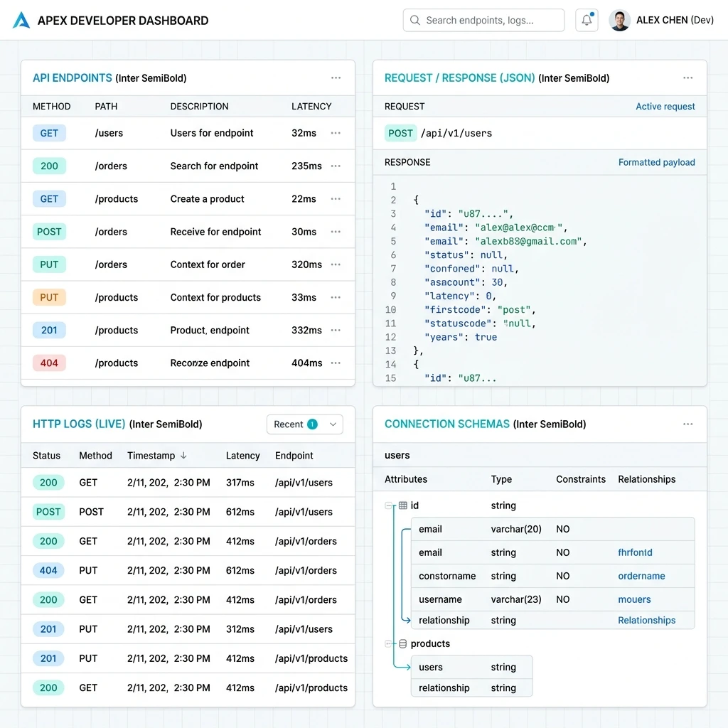Screen dimensions: 728x728
Task: Click the POST badge of Receive for endpoint row
Action: pos(49,232)
